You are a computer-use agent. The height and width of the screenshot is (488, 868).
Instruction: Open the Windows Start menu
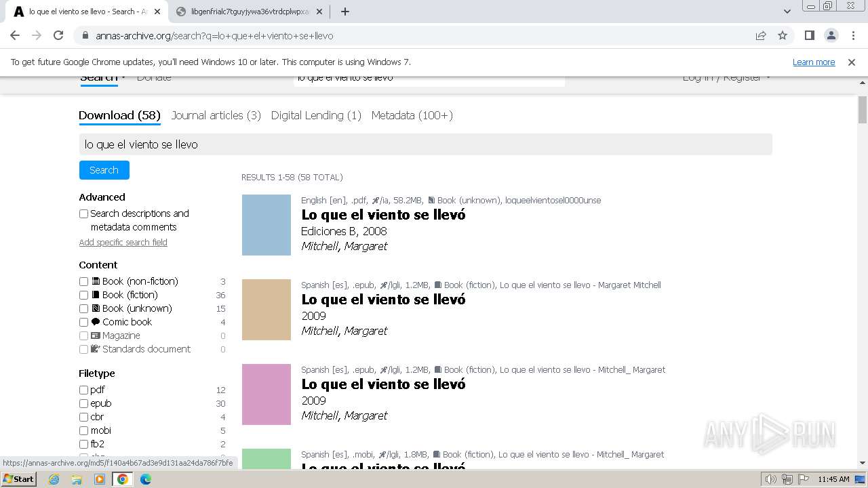[18, 479]
